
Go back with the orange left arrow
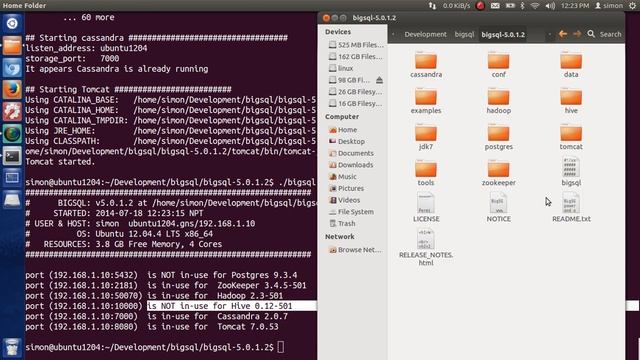(x=563, y=34)
